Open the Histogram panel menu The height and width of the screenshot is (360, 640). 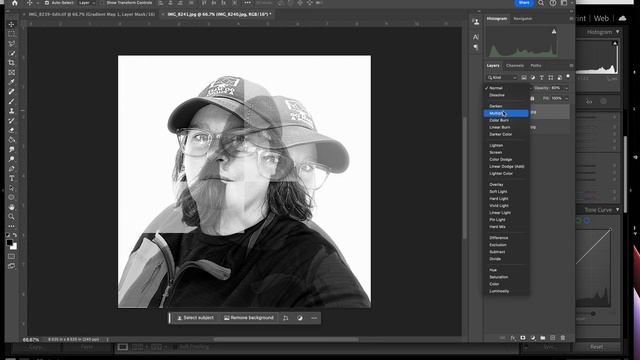(x=571, y=19)
